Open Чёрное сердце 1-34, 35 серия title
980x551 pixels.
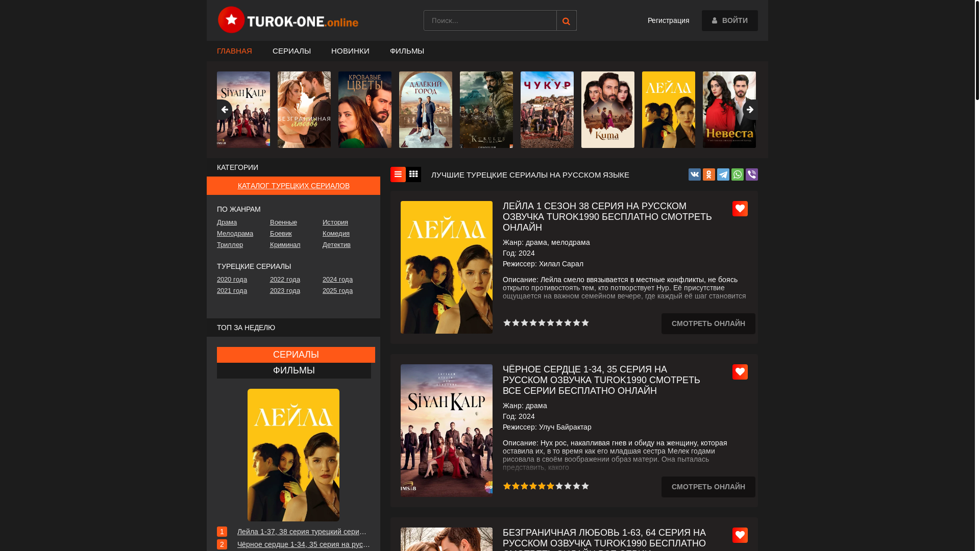tap(601, 380)
